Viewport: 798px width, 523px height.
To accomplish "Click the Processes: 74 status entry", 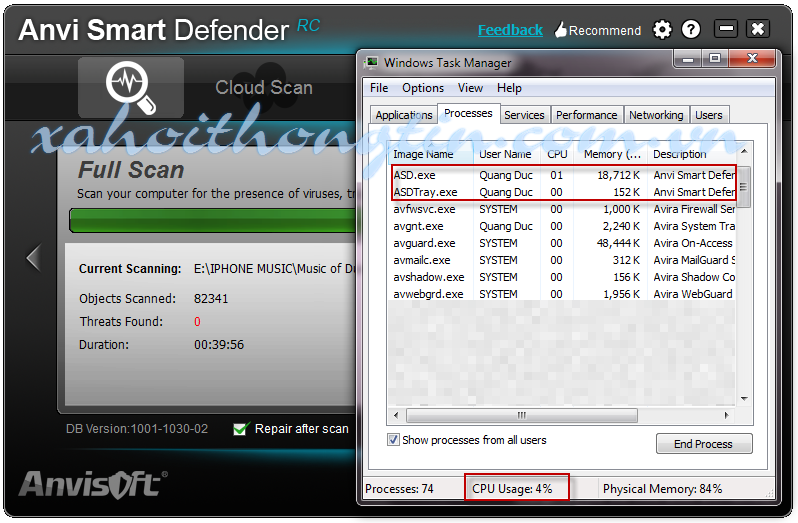I will [x=400, y=489].
